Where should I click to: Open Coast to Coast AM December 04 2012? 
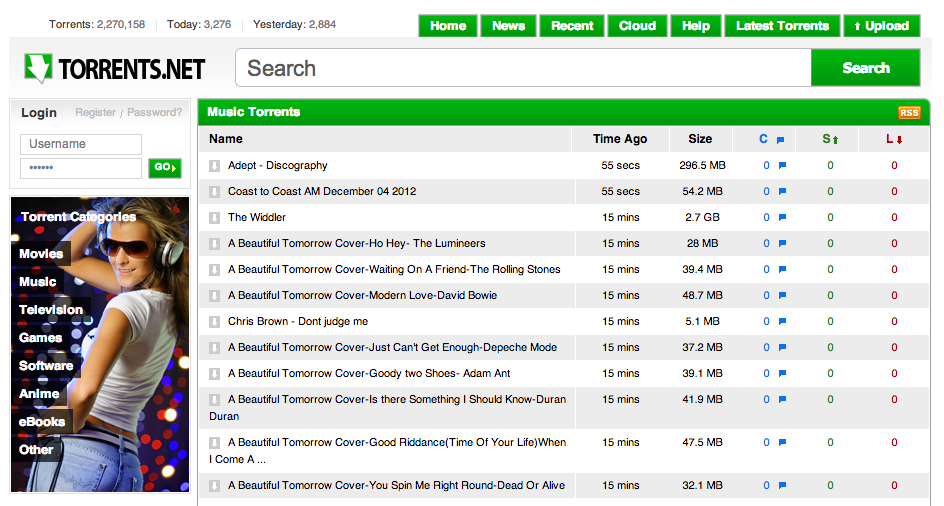(322, 192)
